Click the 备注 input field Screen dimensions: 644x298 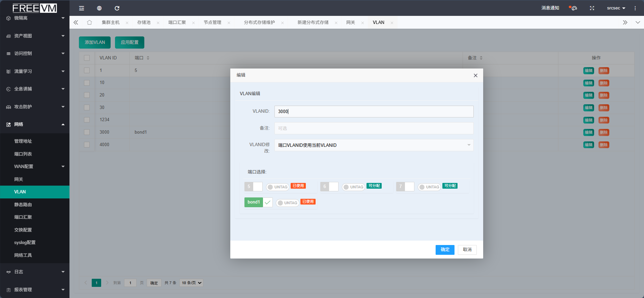pyautogui.click(x=374, y=128)
